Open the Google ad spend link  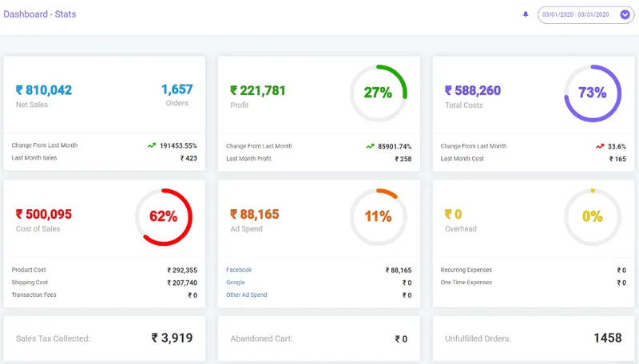point(235,283)
